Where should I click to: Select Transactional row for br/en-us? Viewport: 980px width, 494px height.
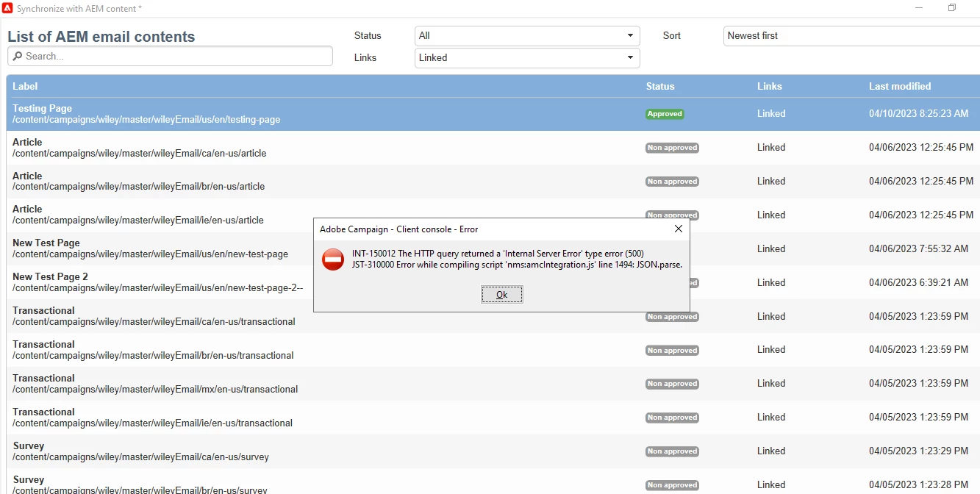(x=493, y=350)
